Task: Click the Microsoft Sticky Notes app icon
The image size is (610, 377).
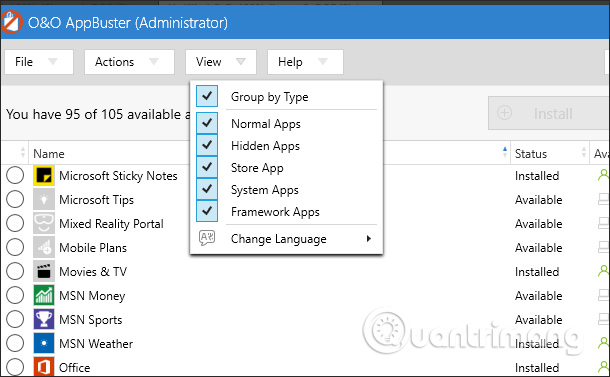Action: (44, 175)
